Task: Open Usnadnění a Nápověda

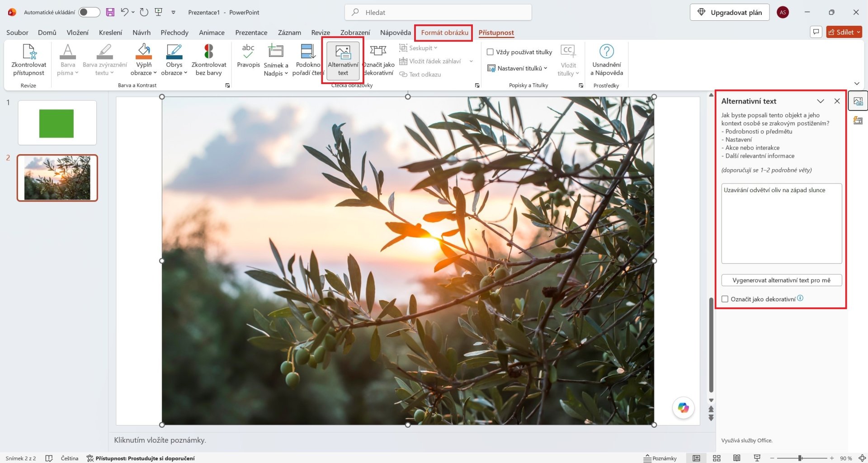Action: (x=607, y=60)
